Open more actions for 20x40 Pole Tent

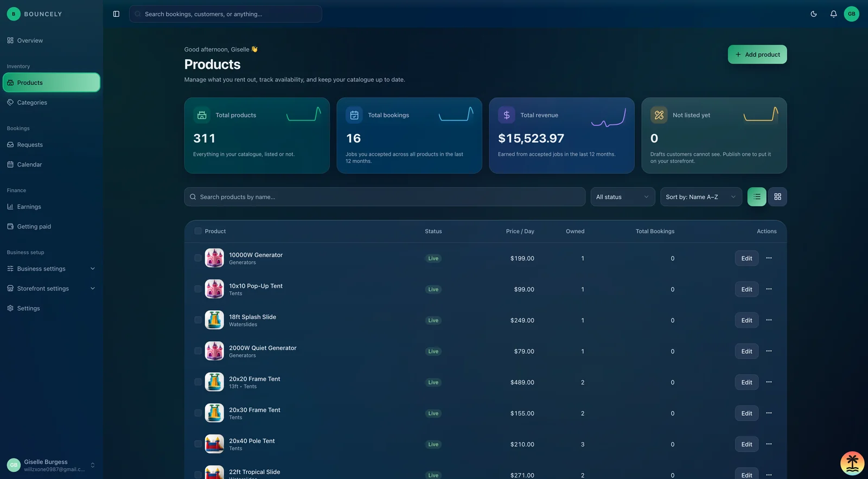point(769,444)
